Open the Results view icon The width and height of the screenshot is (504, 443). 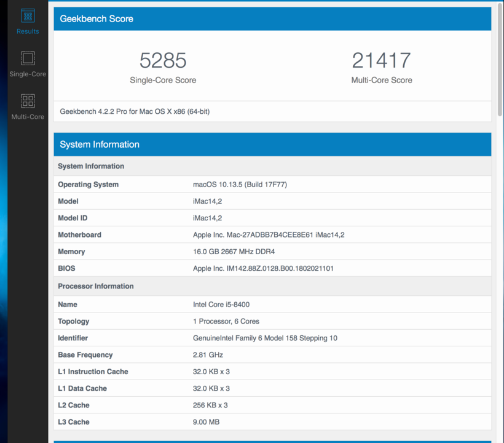coord(28,15)
